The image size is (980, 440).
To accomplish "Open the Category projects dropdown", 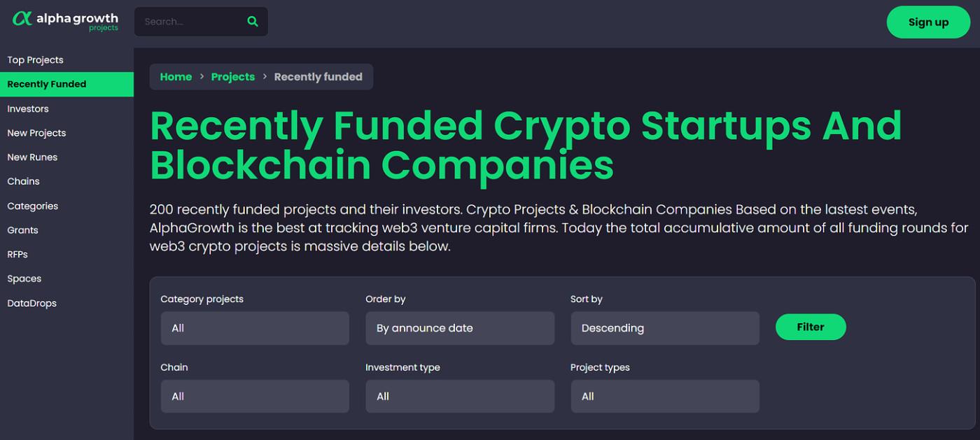I will (x=255, y=328).
